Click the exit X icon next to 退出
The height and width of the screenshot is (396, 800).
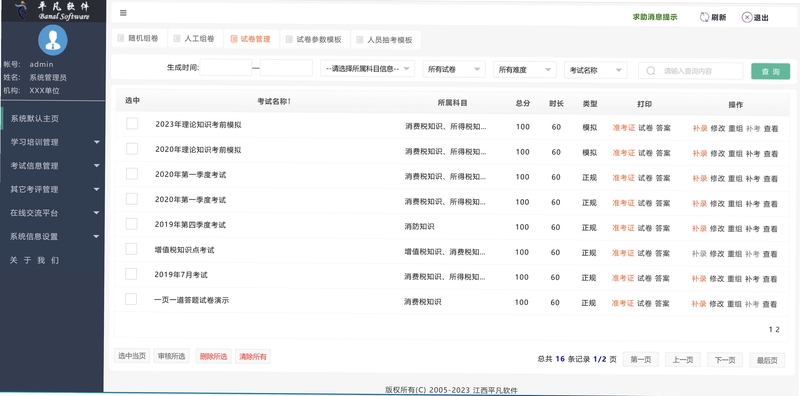(x=746, y=17)
